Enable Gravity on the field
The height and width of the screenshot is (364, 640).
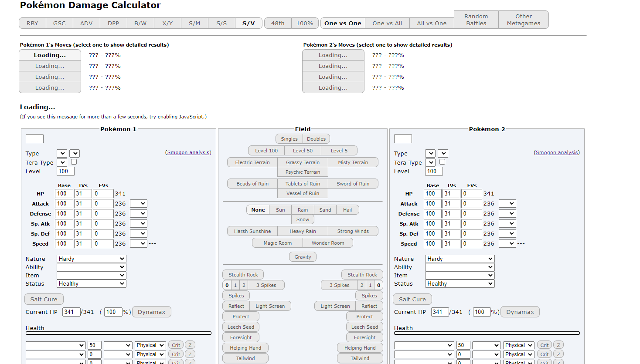click(303, 257)
